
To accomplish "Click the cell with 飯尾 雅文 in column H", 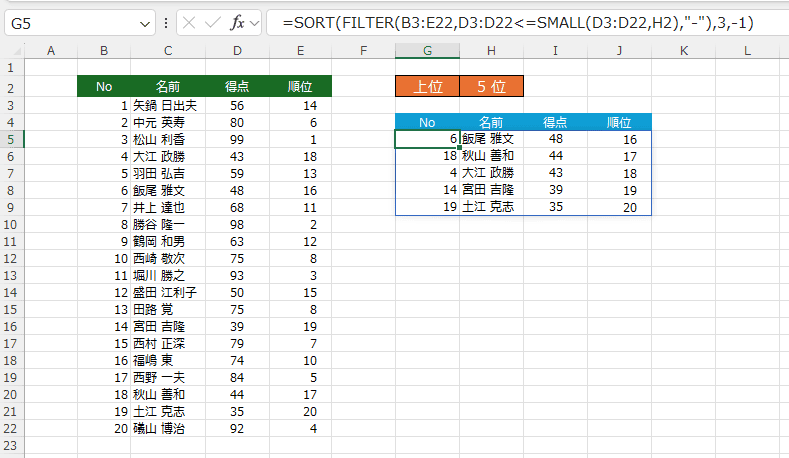I will (x=491, y=139).
